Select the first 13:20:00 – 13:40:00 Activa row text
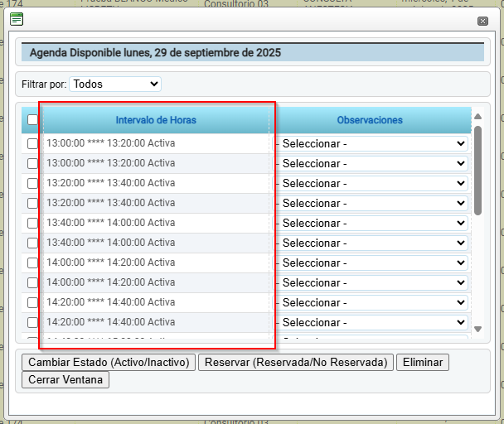Viewport: 504px width, 424px height. tap(110, 183)
